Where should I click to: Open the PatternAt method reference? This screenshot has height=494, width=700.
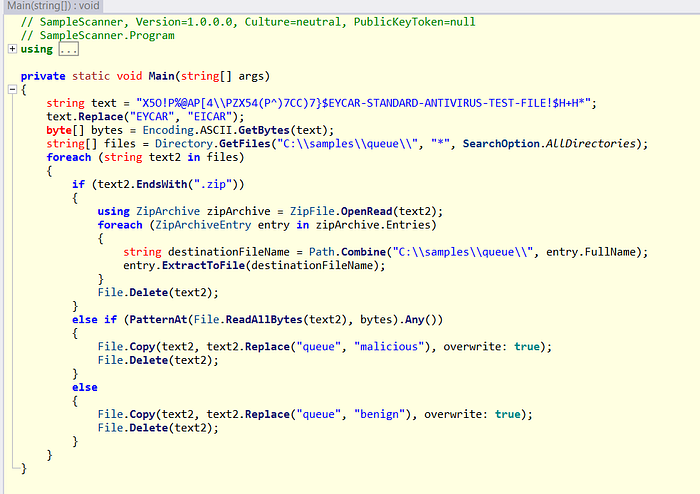pos(160,319)
